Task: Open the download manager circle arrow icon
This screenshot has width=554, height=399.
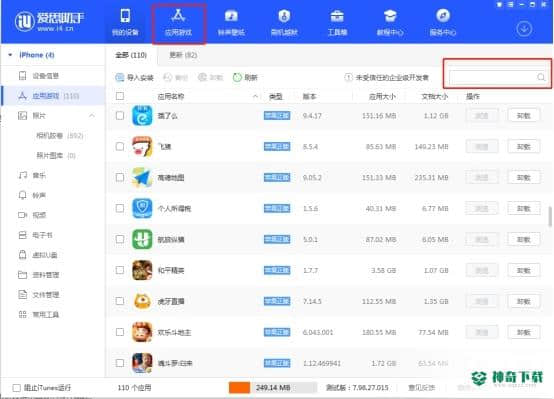Action: (524, 29)
